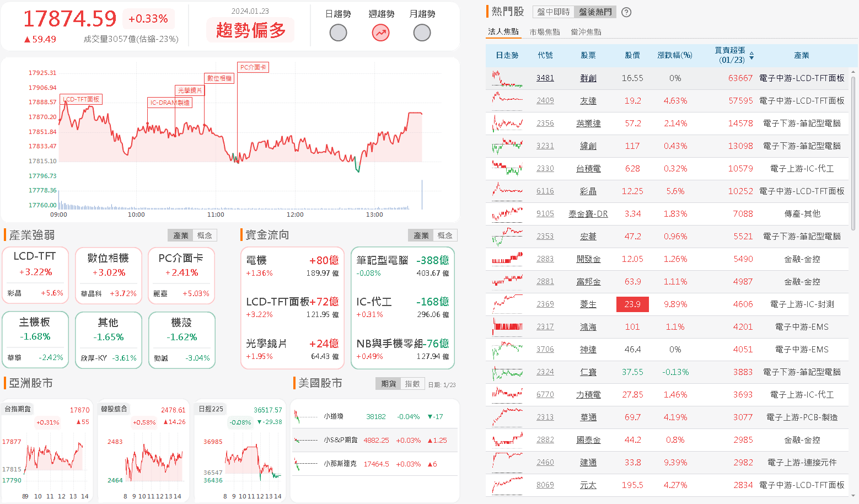Switch 美國股市 to 指數 view

point(412,384)
